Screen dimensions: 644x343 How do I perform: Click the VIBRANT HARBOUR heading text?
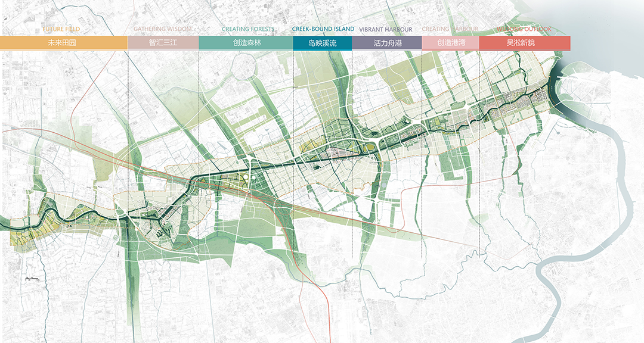tap(386, 29)
